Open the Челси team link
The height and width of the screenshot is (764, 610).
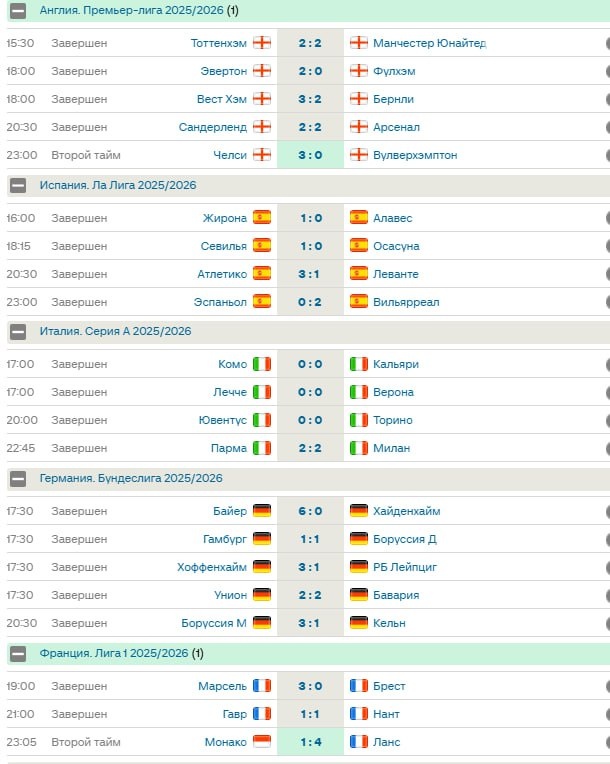(230, 155)
